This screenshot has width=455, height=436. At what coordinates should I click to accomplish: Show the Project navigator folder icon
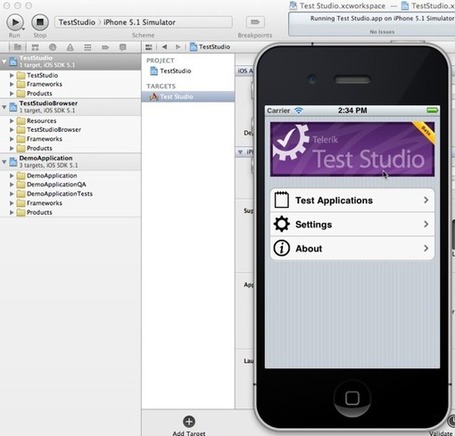[x=17, y=47]
